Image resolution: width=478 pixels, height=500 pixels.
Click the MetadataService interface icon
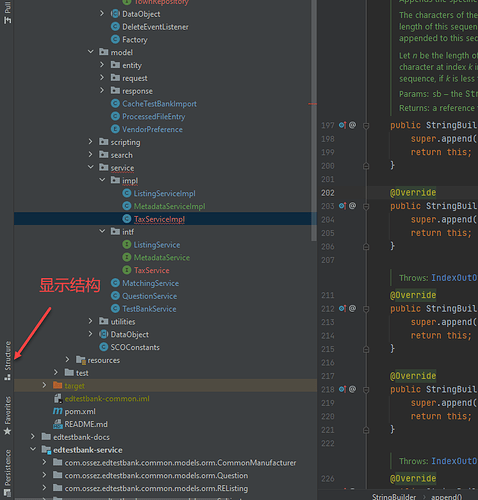click(x=127, y=257)
